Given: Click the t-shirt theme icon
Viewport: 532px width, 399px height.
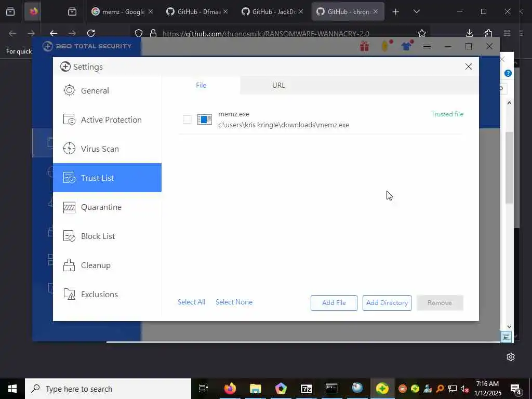Looking at the screenshot, I should (x=406, y=46).
